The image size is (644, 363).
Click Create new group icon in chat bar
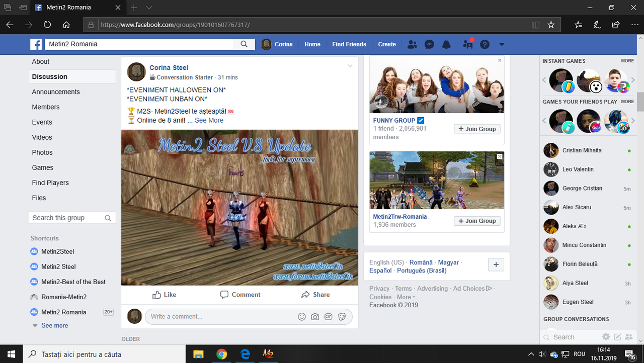pos(628,337)
